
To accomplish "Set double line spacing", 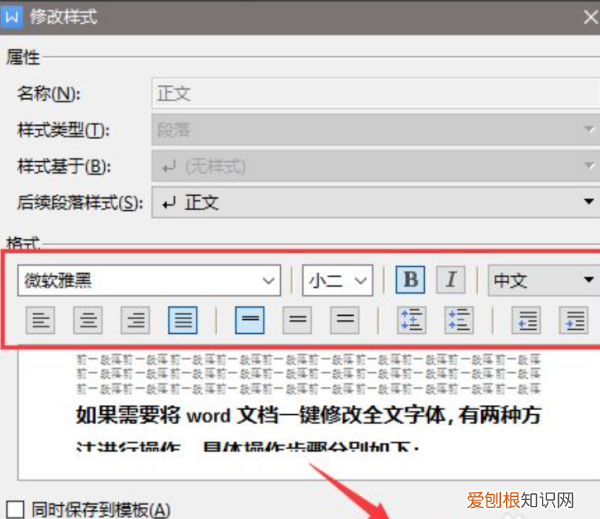I will coord(345,320).
